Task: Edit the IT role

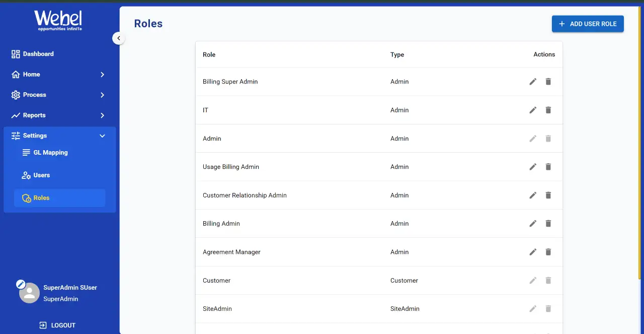Action: click(533, 110)
